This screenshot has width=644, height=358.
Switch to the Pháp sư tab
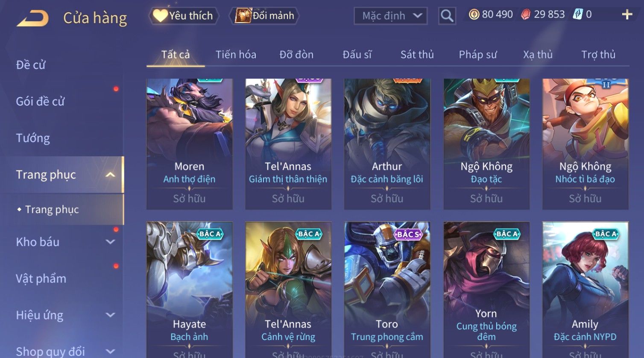pos(478,55)
